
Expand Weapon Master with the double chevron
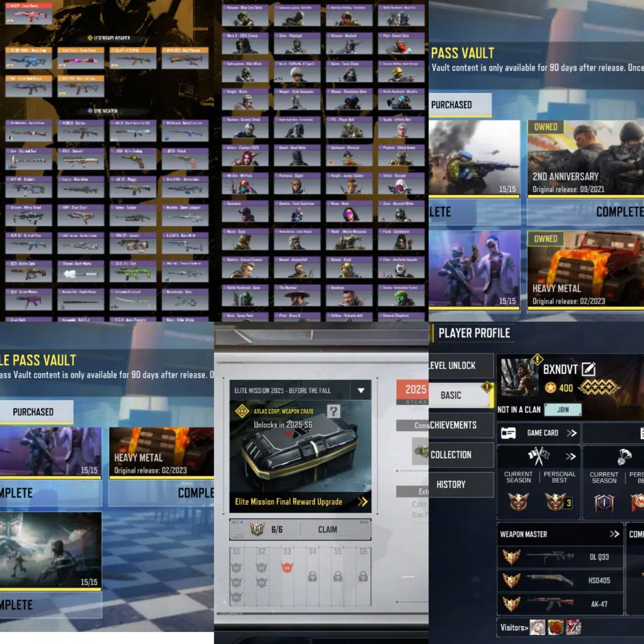pos(614,534)
